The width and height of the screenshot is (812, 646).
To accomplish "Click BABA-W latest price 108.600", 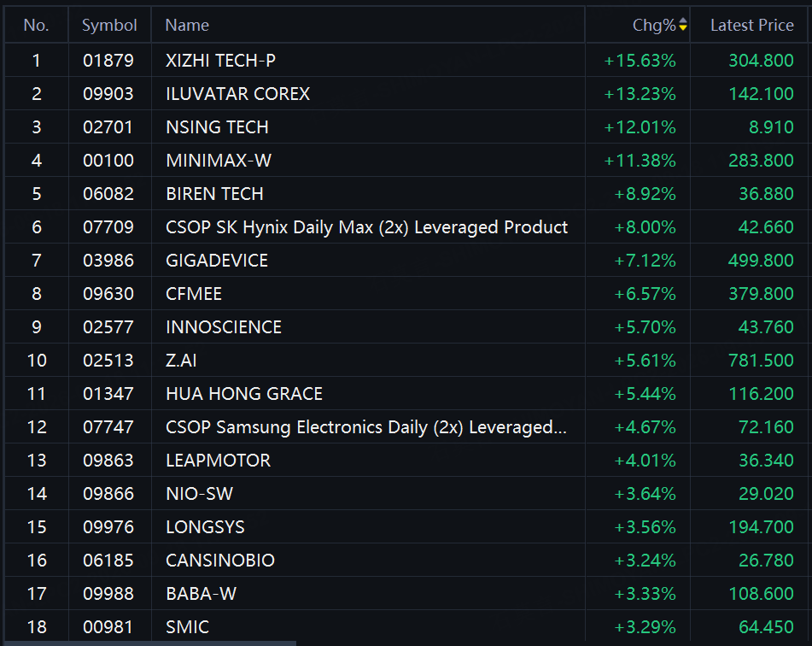I will tap(761, 594).
